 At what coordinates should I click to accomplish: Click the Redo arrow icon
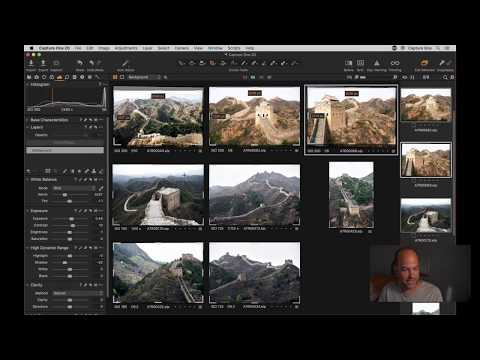[92, 63]
